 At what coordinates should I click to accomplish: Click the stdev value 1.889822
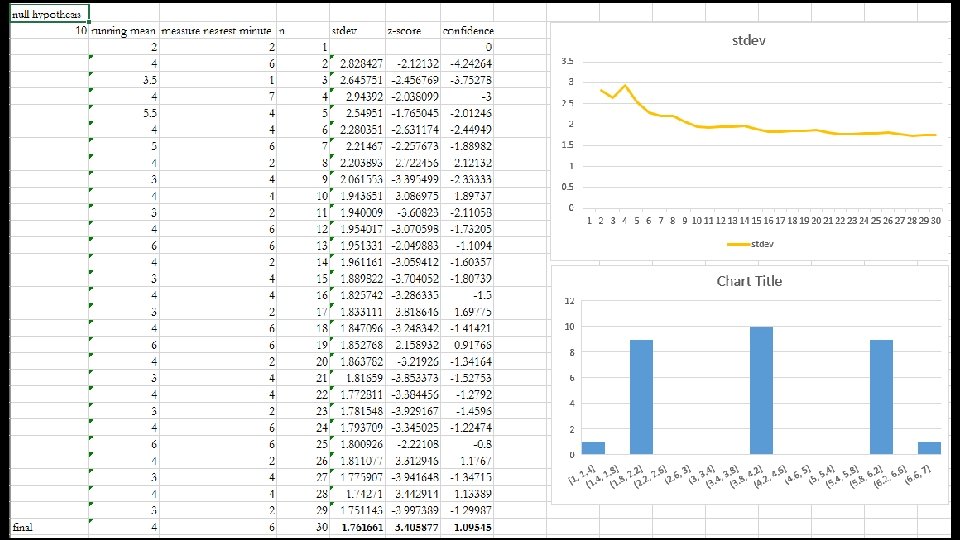[357, 278]
